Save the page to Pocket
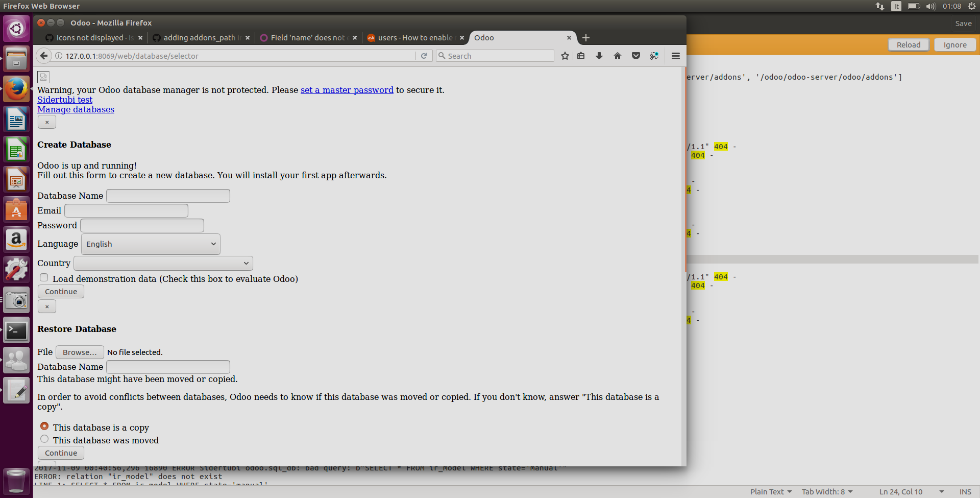Screen dimensions: 980x498 pyautogui.click(x=636, y=56)
